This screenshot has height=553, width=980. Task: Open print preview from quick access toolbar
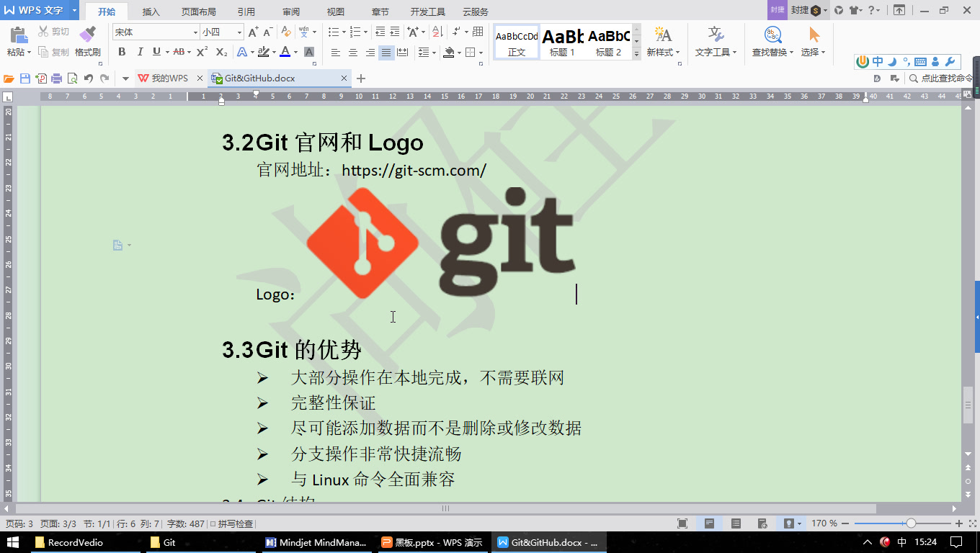[72, 78]
